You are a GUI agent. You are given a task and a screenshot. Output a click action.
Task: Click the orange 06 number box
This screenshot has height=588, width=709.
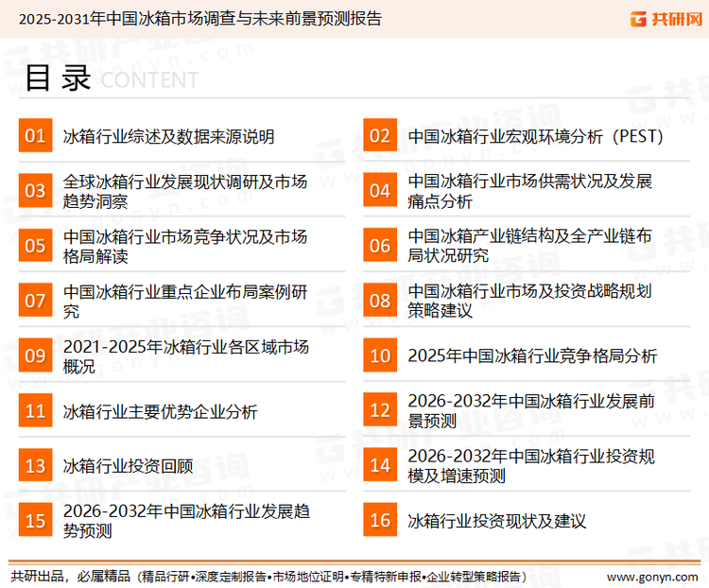(380, 245)
